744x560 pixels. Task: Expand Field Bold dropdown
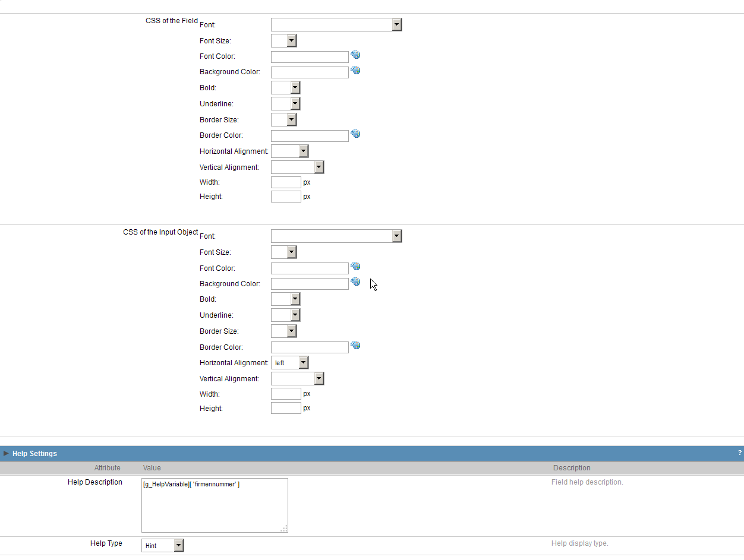point(285,88)
